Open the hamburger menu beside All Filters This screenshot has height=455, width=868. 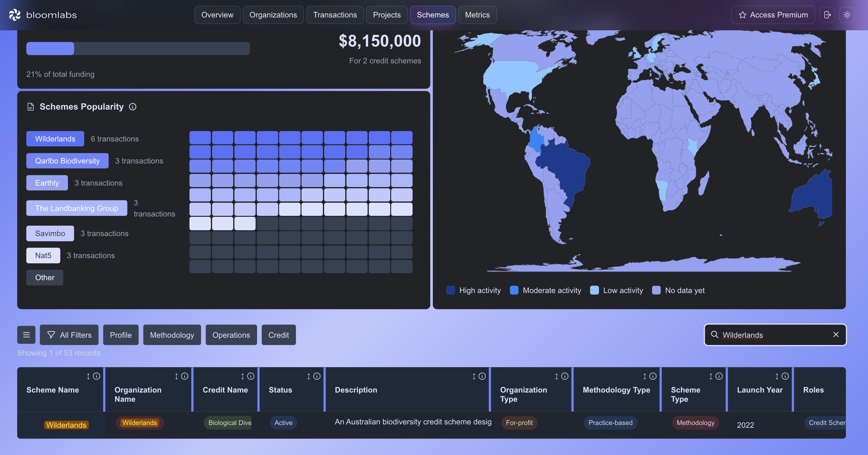point(26,335)
